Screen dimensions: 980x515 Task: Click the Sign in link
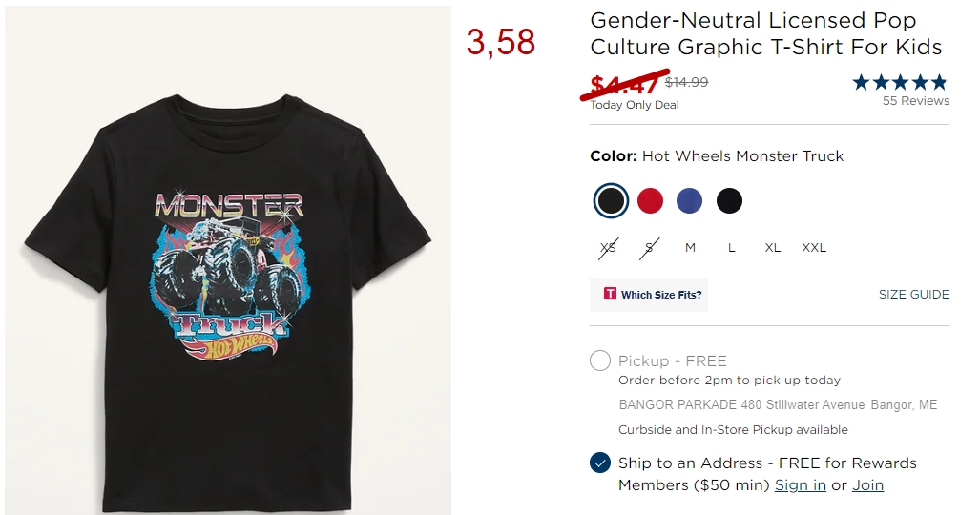point(800,485)
